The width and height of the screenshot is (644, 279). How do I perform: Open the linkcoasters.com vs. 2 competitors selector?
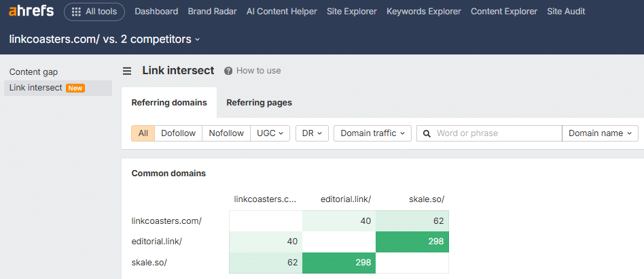105,39
